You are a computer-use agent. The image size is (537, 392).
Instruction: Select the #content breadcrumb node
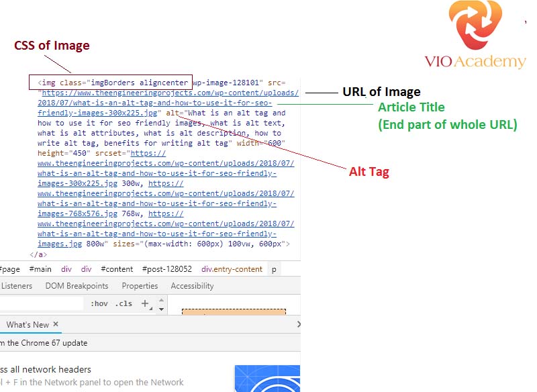coord(117,269)
